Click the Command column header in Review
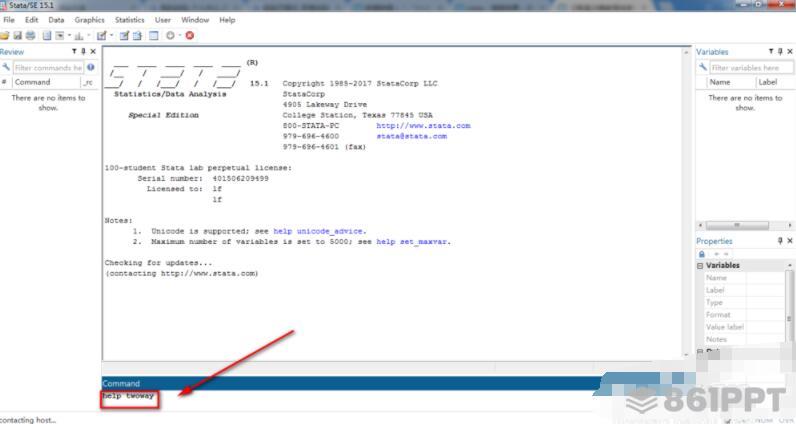This screenshot has width=796, height=424. 46,82
